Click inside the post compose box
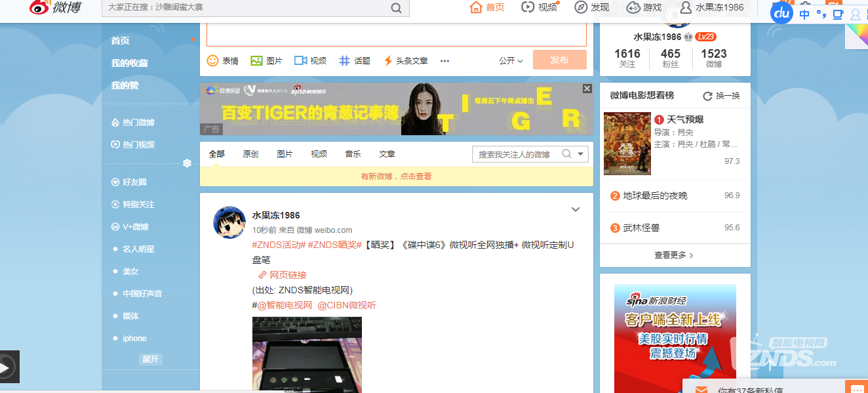868x393 pixels. pyautogui.click(x=397, y=34)
